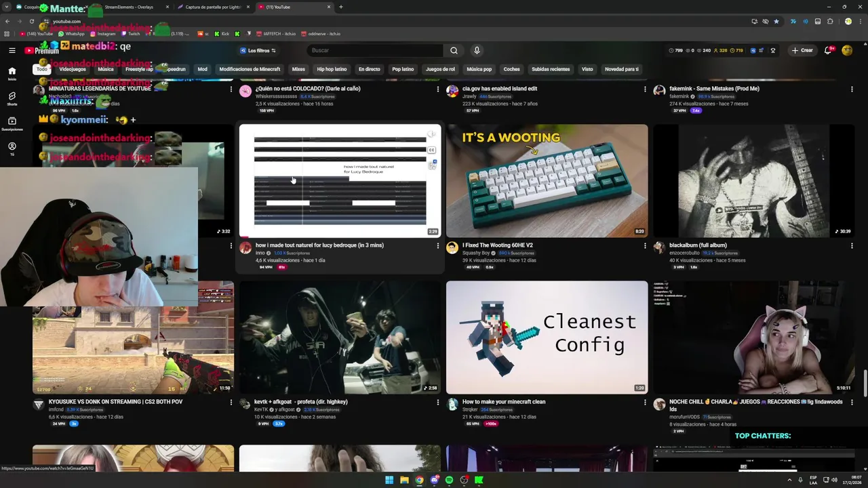Image resolution: width=868 pixels, height=488 pixels.
Task: Open options for the cia.gov island edit video
Action: (x=645, y=89)
